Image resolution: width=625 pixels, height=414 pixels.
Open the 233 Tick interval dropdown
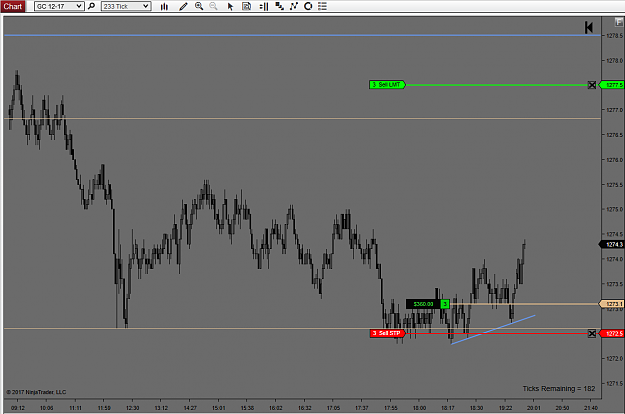pos(126,6)
